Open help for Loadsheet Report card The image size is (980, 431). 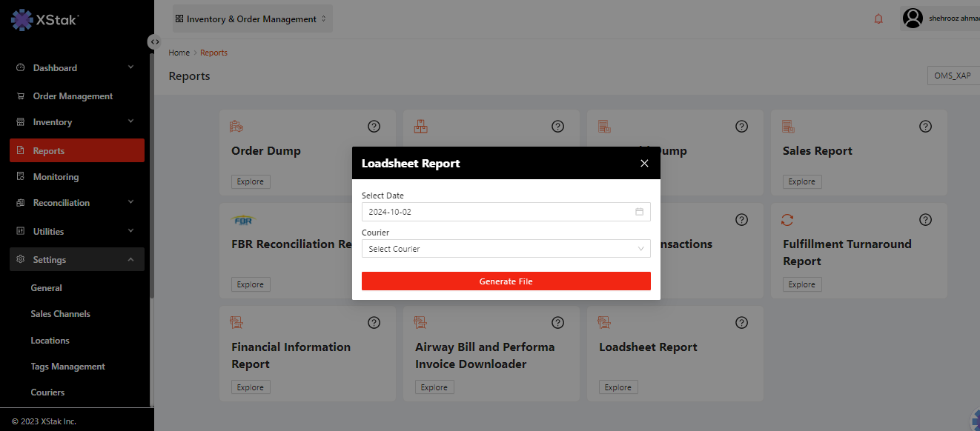click(741, 323)
